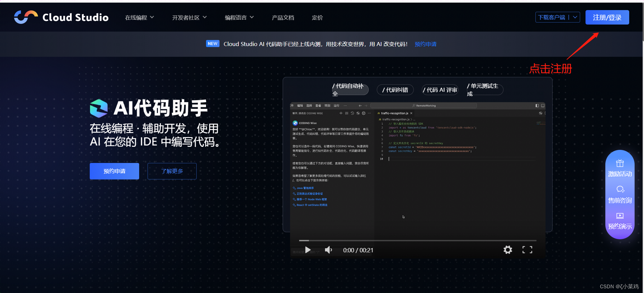Click the AI代码助手 hexagon logo
644x293 pixels.
coord(99,108)
